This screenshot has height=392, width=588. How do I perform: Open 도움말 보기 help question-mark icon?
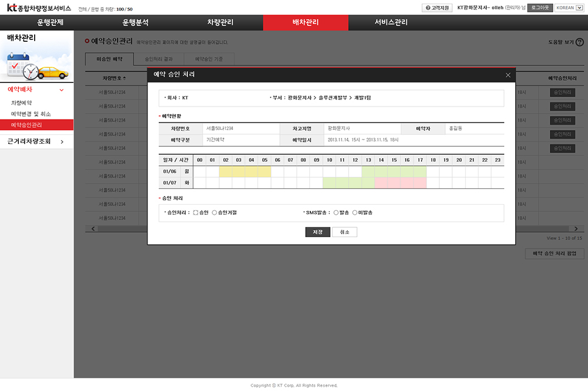click(580, 42)
